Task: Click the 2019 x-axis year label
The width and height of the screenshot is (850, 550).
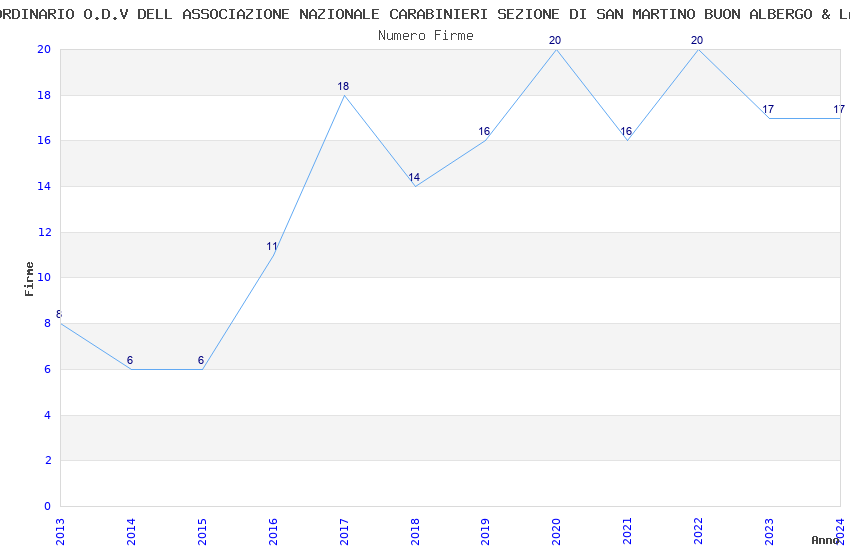Action: pyautogui.click(x=486, y=531)
